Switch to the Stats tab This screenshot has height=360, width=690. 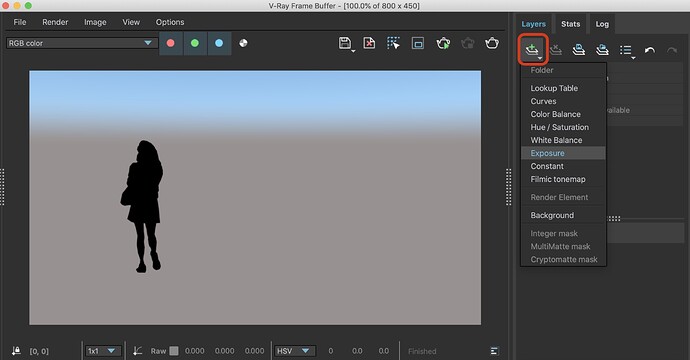(x=570, y=24)
